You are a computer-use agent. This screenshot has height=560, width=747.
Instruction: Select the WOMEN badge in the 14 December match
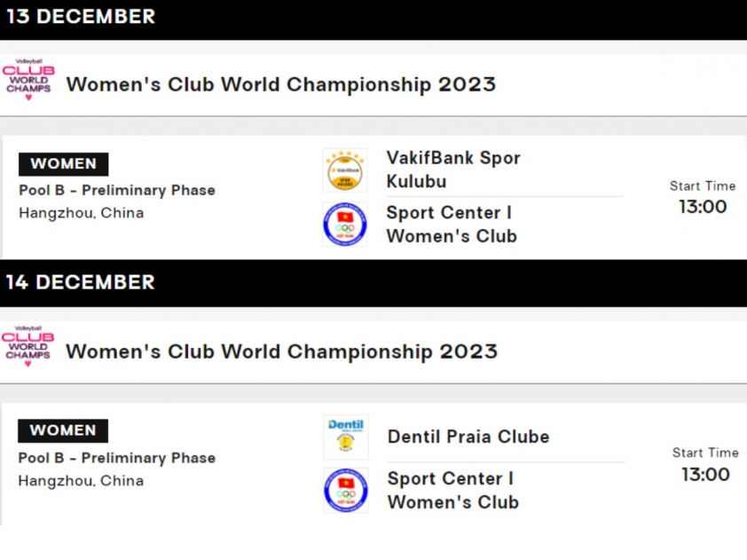pos(63,430)
